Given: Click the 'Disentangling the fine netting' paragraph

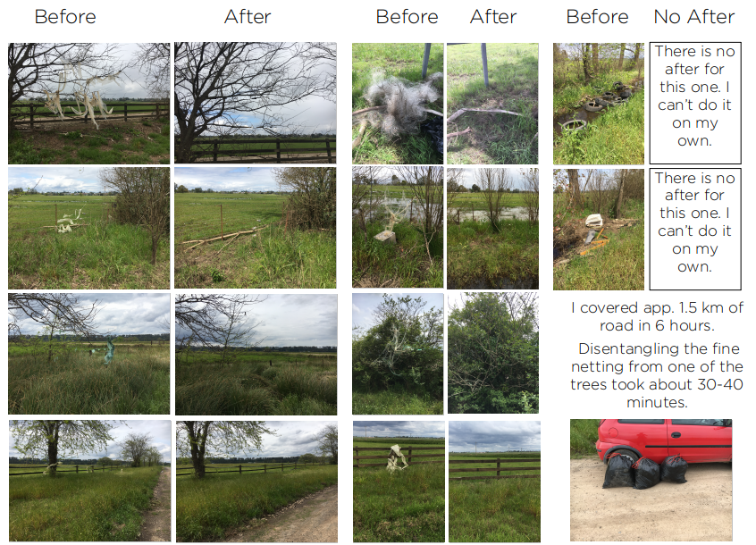Looking at the screenshot, I should 657,375.
